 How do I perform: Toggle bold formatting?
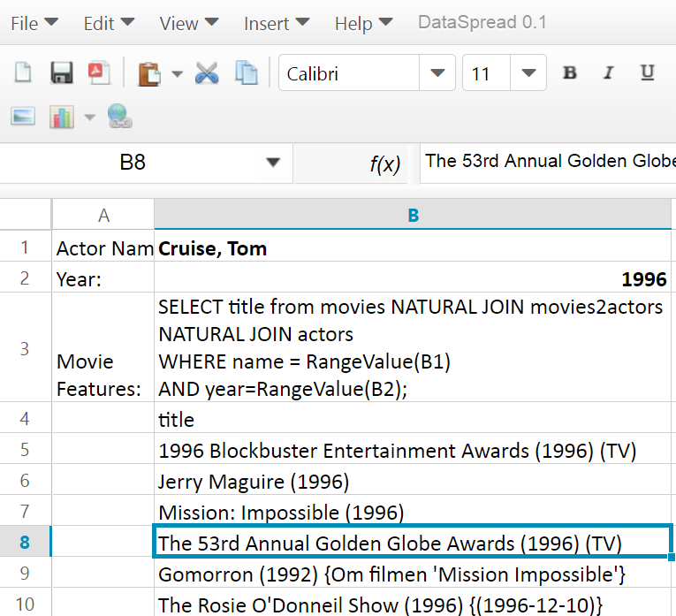(570, 73)
